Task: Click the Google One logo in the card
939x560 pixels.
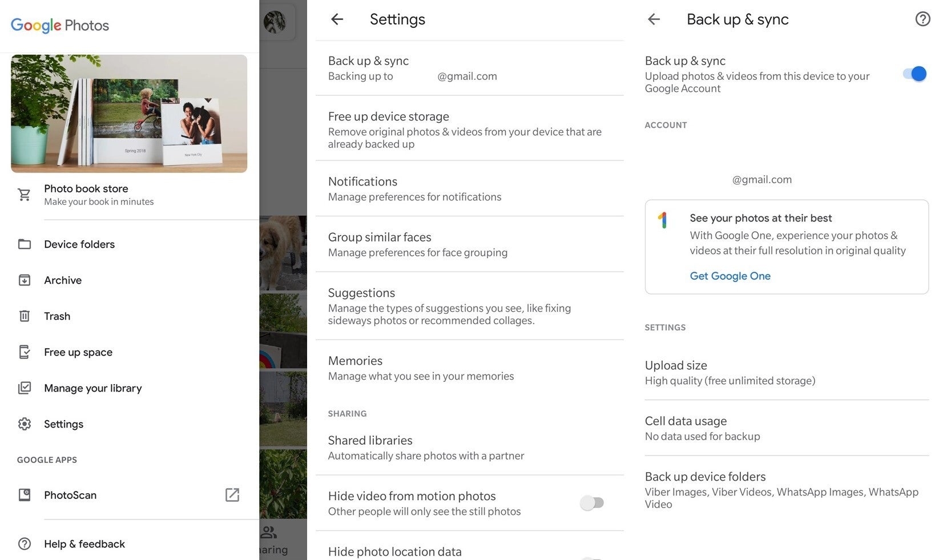Action: click(663, 220)
